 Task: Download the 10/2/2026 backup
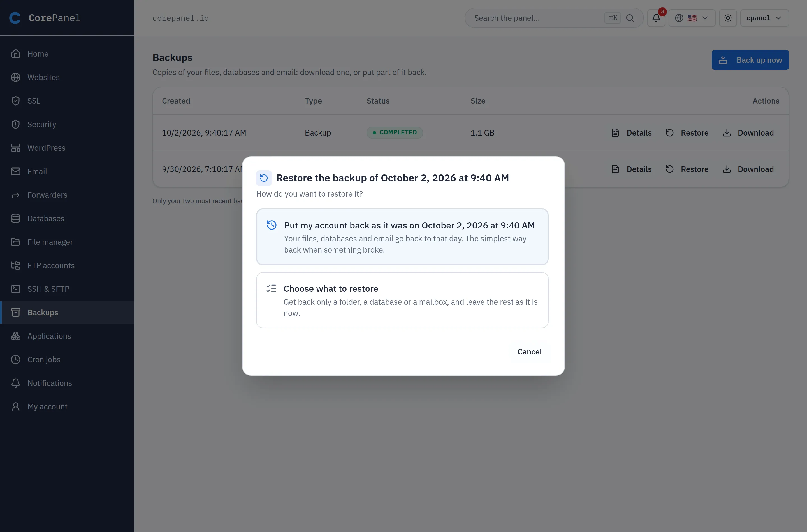(x=748, y=133)
